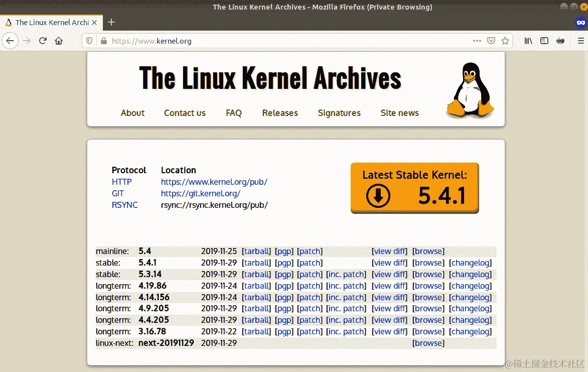Go to the FAQ page

pyautogui.click(x=234, y=113)
